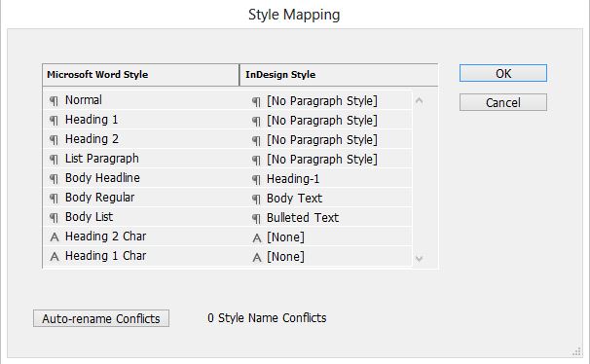This screenshot has height=364, width=590.
Task: Change the Body Text InDesign style mapping
Action: pos(294,199)
